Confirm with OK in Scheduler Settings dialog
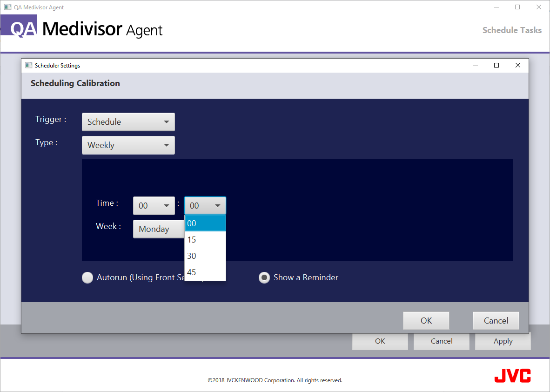Image resolution: width=550 pixels, height=392 pixels. coord(426,321)
